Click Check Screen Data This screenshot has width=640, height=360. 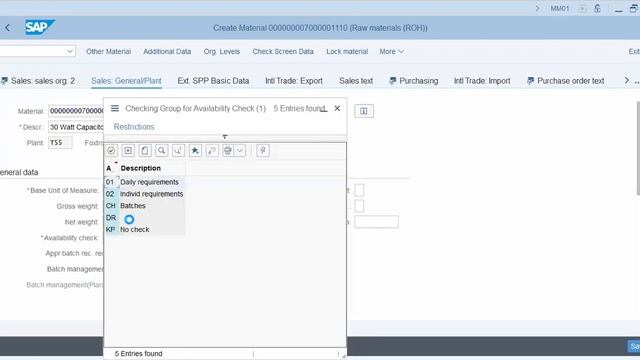click(x=283, y=51)
